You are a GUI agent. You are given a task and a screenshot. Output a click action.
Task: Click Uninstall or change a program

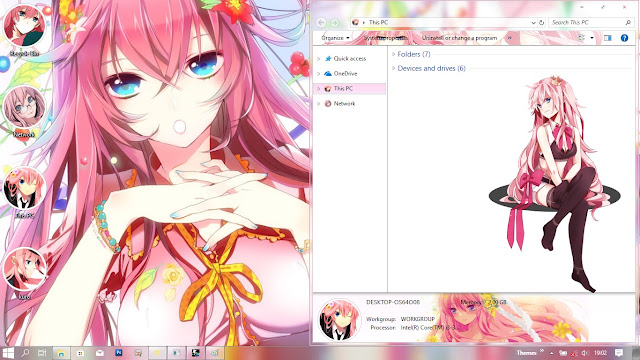459,38
